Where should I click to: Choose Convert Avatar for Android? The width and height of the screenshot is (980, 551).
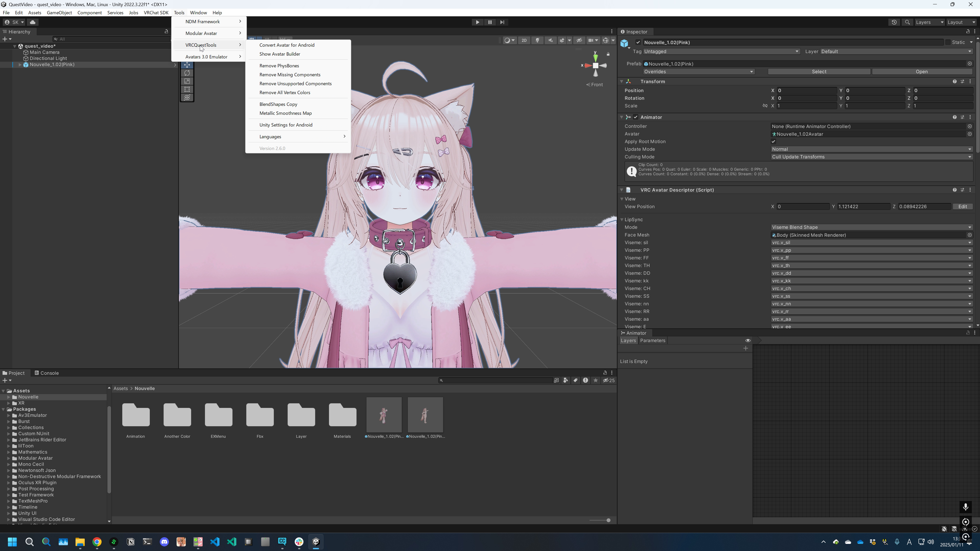(287, 45)
